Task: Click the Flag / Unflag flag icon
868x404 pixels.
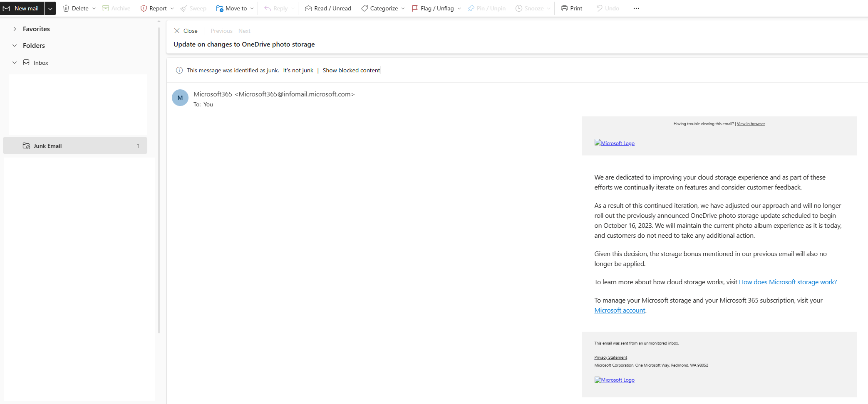Action: coord(415,8)
